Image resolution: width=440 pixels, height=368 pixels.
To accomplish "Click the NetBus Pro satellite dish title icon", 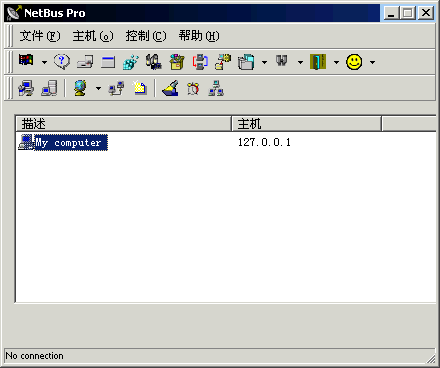I will pos(14,13).
